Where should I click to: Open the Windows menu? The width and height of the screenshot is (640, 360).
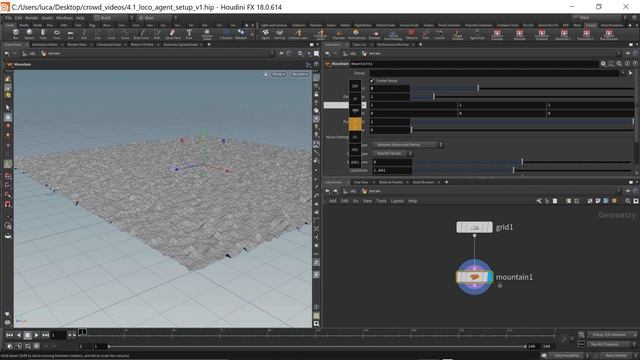(x=64, y=18)
